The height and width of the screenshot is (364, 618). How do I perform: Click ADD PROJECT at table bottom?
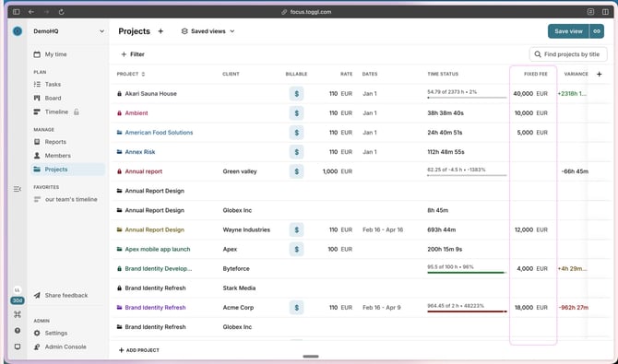[139, 350]
